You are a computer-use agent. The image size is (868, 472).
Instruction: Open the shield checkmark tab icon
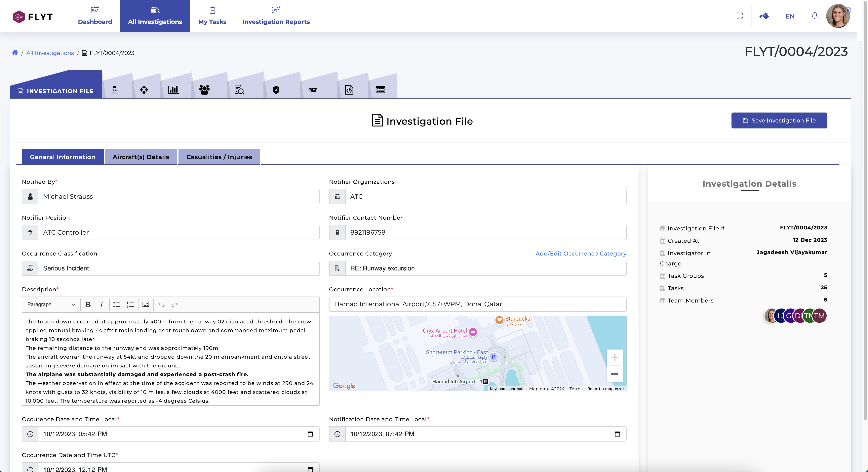(276, 90)
